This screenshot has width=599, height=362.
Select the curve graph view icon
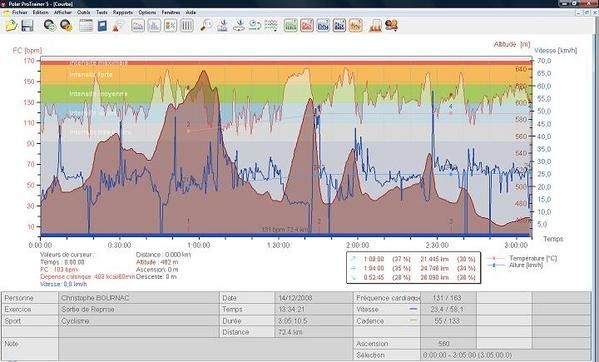(138, 26)
